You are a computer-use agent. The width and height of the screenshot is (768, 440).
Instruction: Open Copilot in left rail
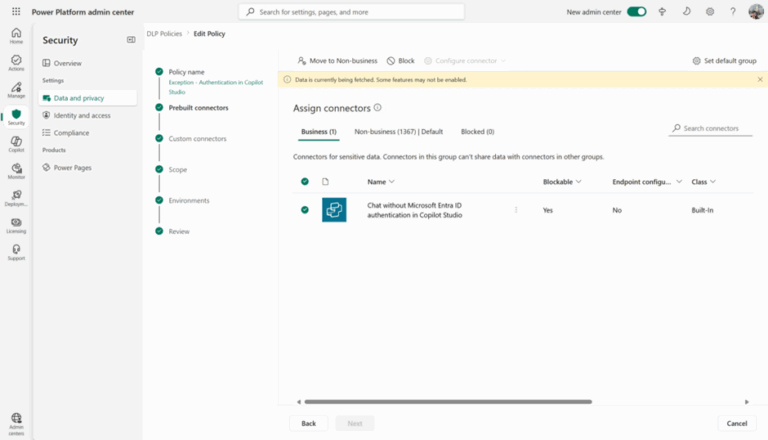pos(16,144)
